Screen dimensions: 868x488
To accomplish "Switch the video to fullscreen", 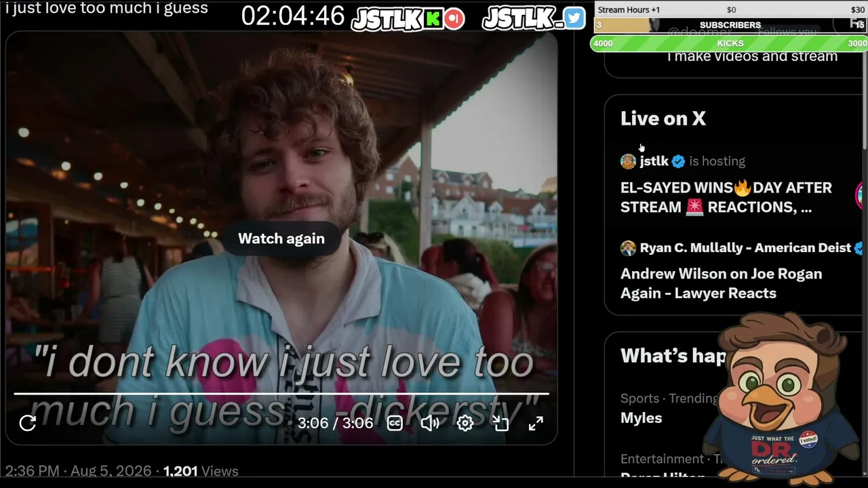I will (x=536, y=424).
